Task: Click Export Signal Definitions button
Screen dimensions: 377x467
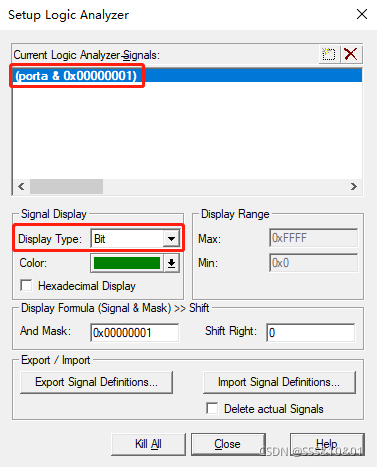Action: pos(96,382)
